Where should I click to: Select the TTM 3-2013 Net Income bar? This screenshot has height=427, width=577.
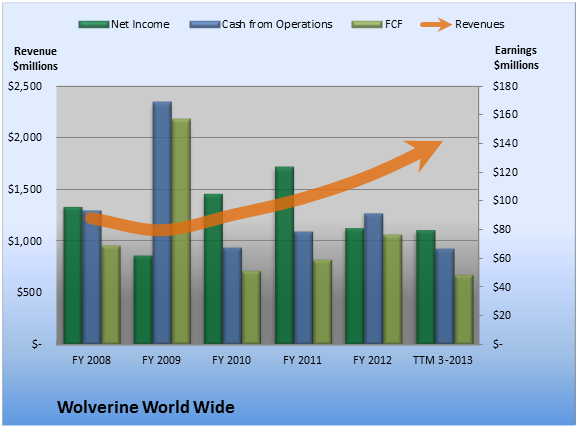click(426, 287)
